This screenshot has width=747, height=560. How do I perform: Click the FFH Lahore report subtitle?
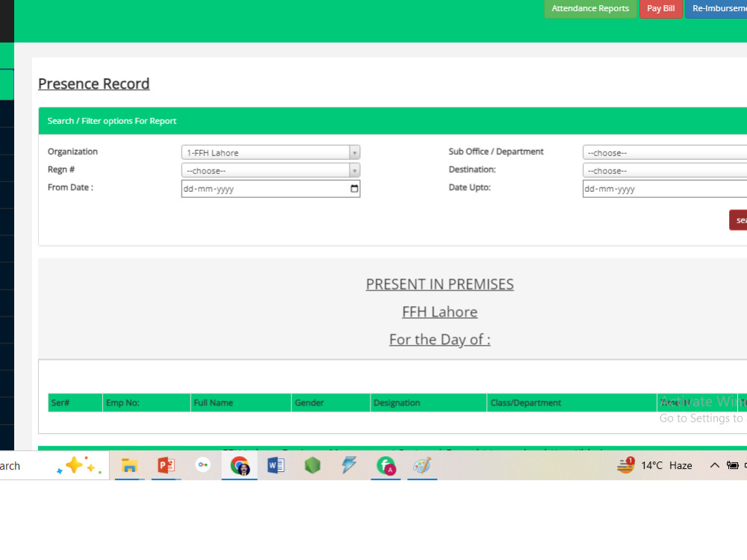point(440,312)
